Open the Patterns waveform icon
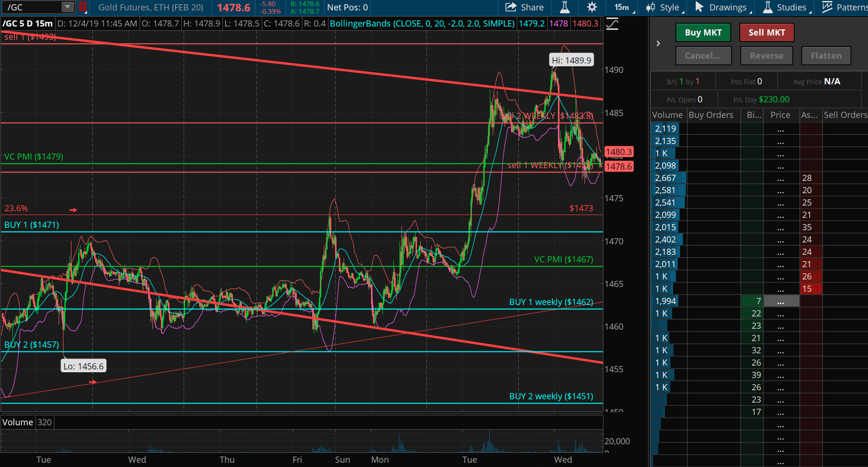Image resolution: width=868 pixels, height=467 pixels. (828, 7)
